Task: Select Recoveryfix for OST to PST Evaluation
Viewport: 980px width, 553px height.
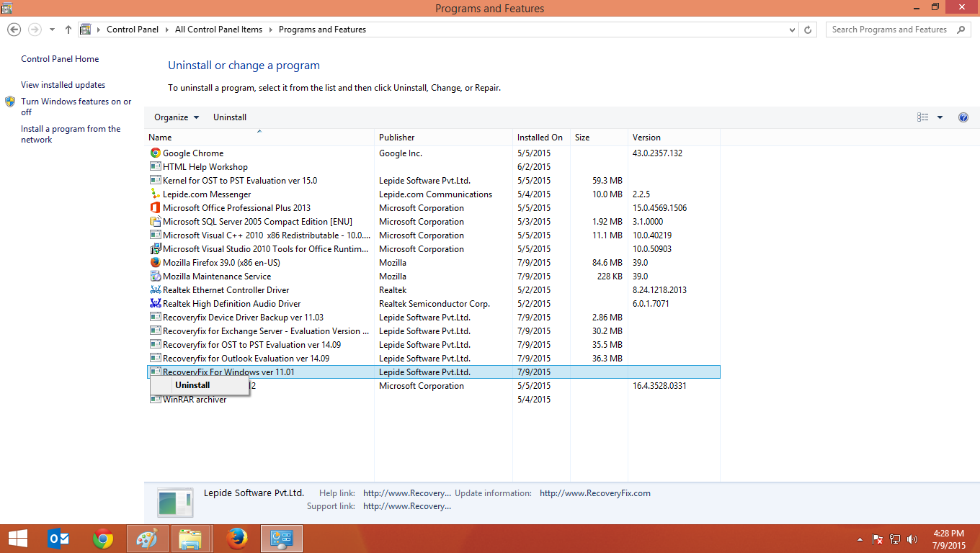Action: pos(251,345)
